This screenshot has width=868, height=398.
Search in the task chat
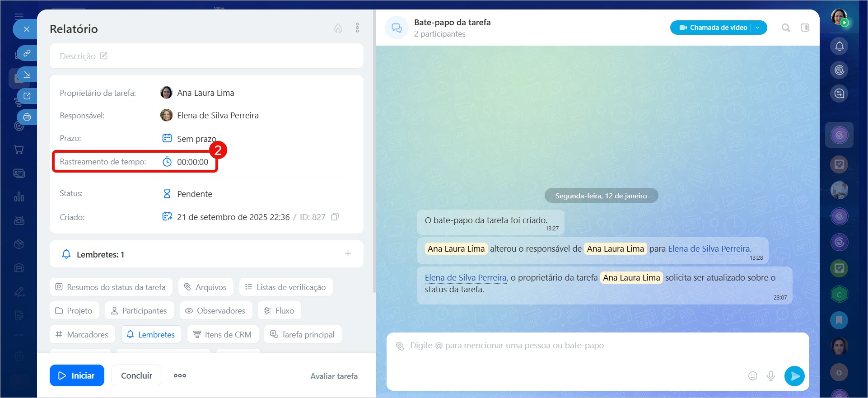[786, 28]
